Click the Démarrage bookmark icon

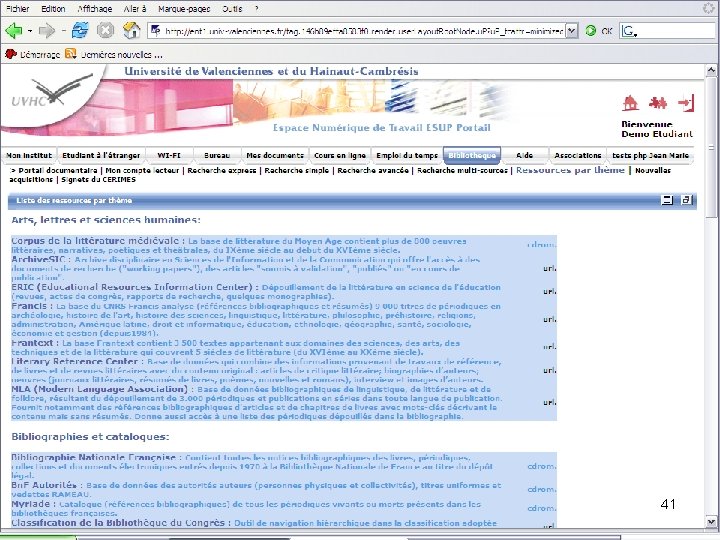(x=11, y=54)
